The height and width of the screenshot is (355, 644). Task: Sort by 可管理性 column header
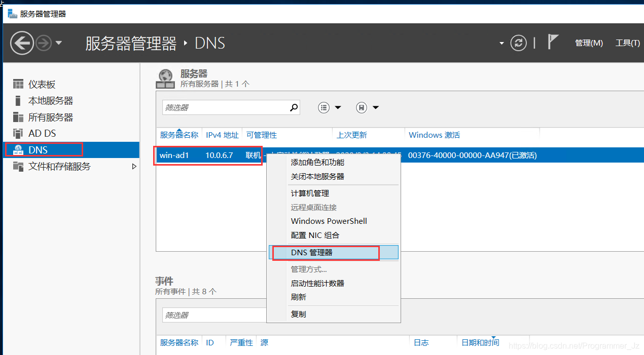(262, 135)
